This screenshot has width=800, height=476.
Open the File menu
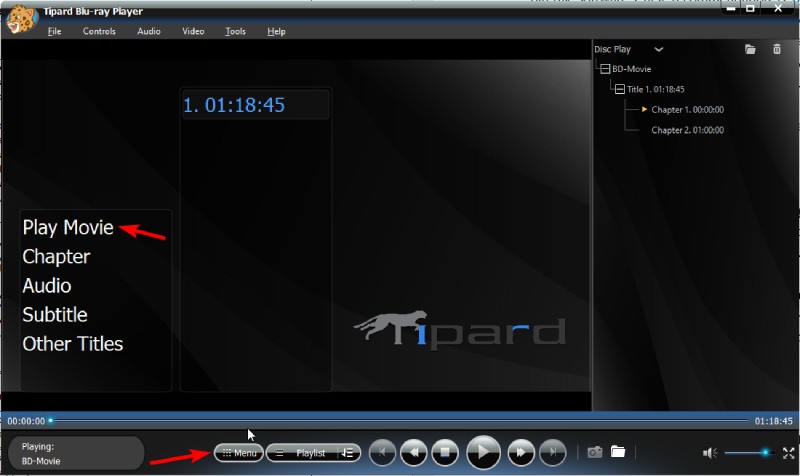pos(54,31)
